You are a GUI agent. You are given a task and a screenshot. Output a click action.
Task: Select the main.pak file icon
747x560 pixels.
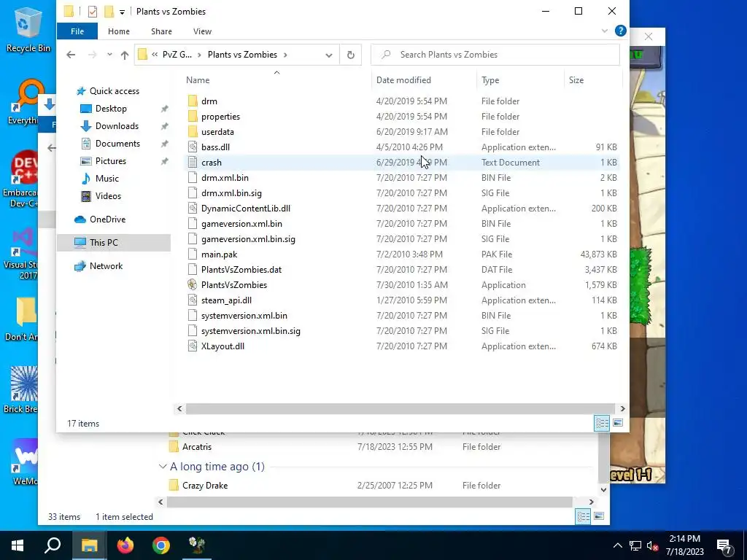point(193,254)
